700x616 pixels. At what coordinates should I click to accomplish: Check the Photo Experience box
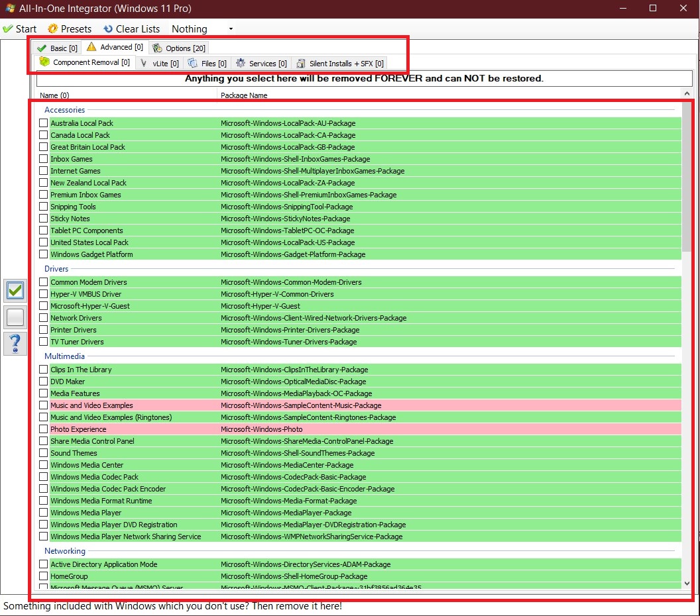pyautogui.click(x=43, y=429)
